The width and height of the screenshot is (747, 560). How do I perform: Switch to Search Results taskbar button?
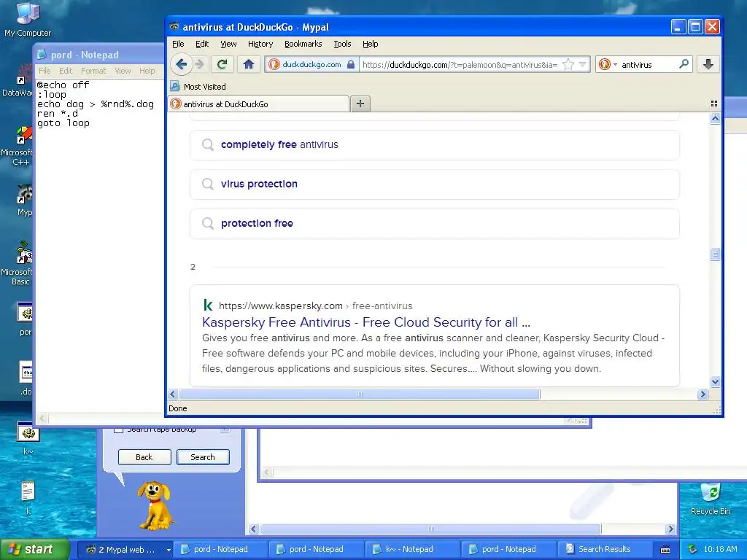603,550
